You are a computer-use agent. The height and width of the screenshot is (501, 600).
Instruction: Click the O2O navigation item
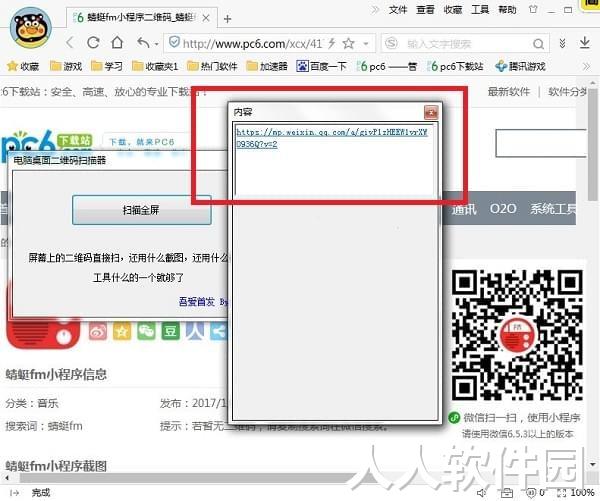point(503,209)
